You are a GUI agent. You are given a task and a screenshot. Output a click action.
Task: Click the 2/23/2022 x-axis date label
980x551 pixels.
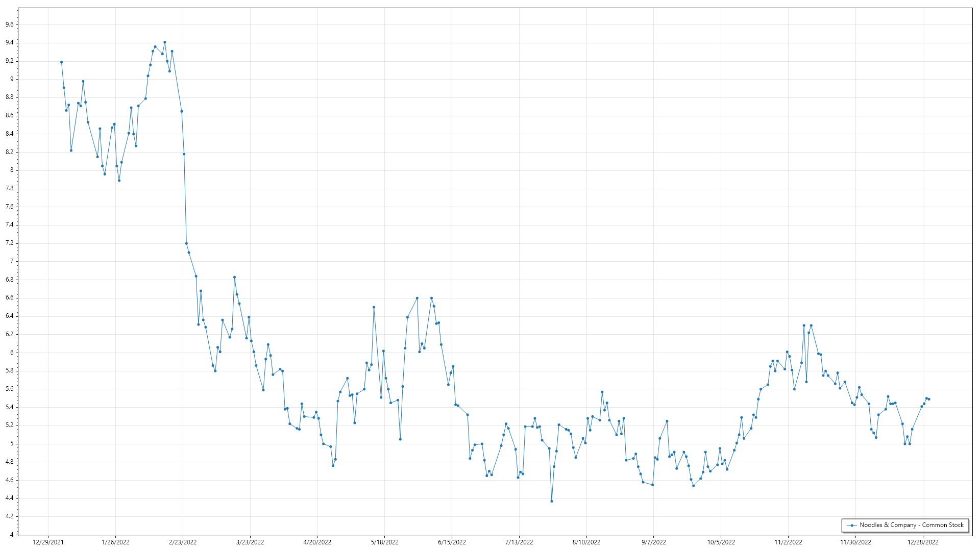(183, 542)
